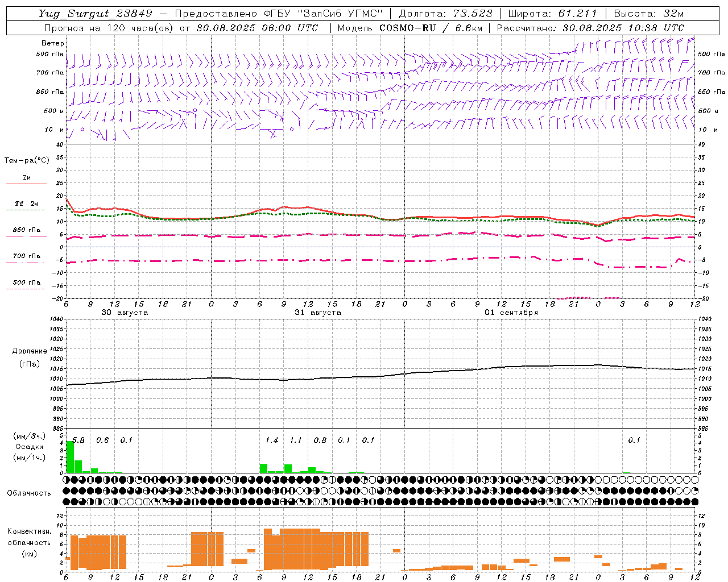Click the 1040 label on left pressure axis
This screenshot has width=728, height=582.
(55, 319)
